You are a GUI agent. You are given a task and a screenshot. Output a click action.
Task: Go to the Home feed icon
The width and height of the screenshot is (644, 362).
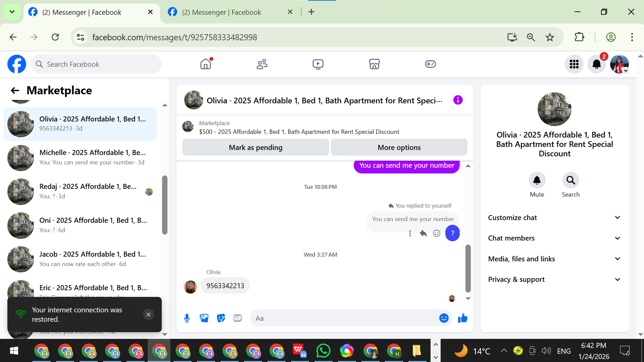206,64
